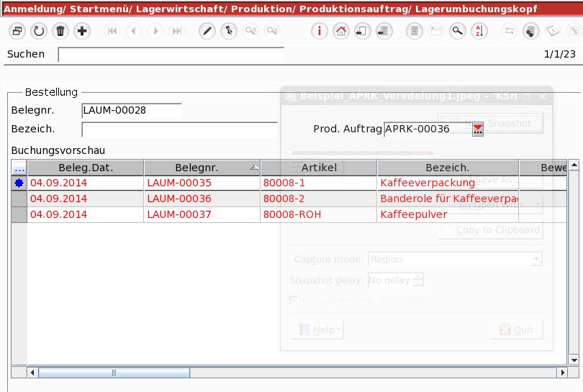Click the Artikel column header
The image size is (583, 392).
point(319,168)
